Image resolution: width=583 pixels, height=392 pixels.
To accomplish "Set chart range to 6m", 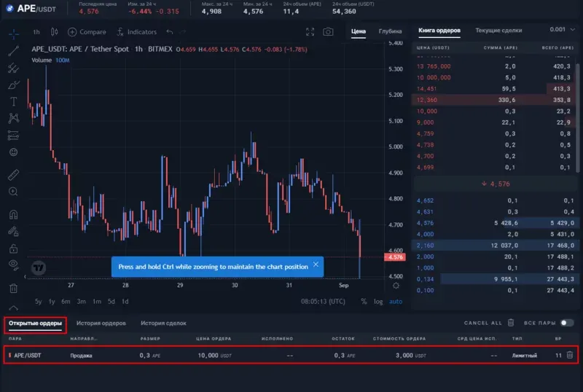I will 66,302.
